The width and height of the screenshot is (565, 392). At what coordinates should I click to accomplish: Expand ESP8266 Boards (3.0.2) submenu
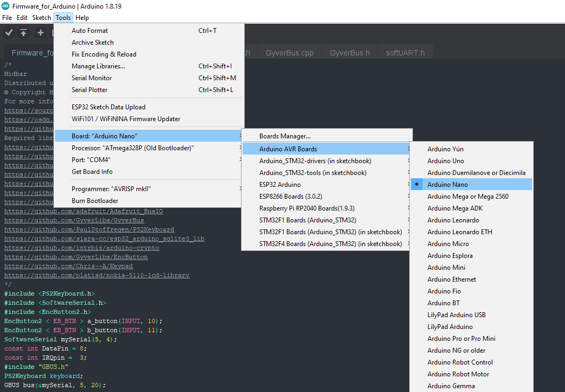(x=327, y=197)
